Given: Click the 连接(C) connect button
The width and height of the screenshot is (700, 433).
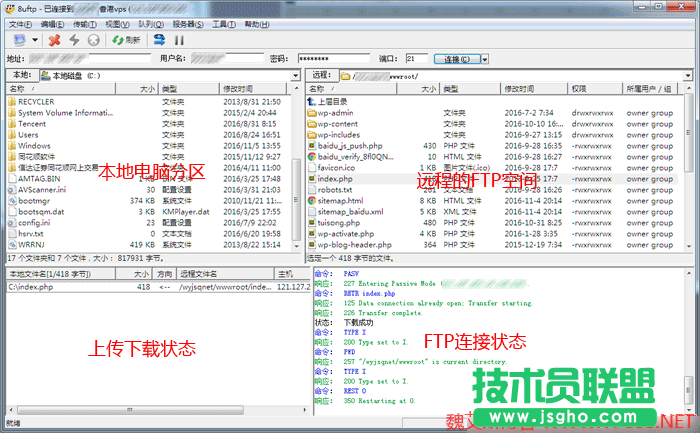Looking at the screenshot, I should coord(457,59).
